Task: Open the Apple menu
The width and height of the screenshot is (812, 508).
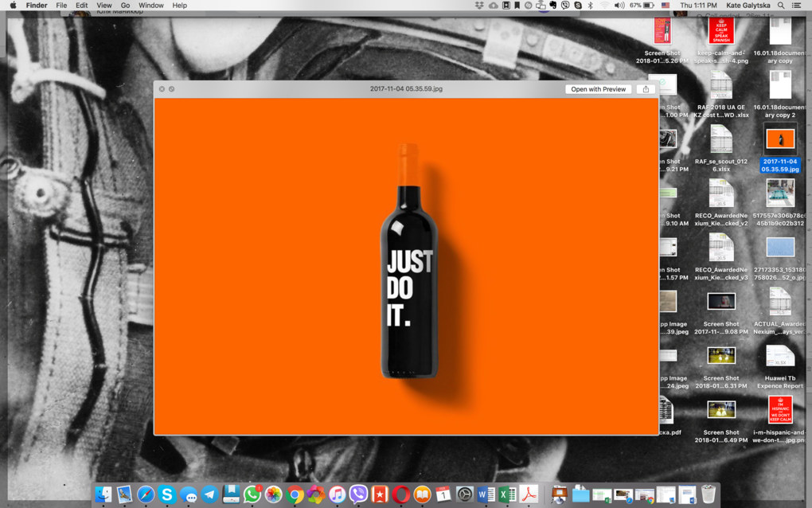Action: 13,6
